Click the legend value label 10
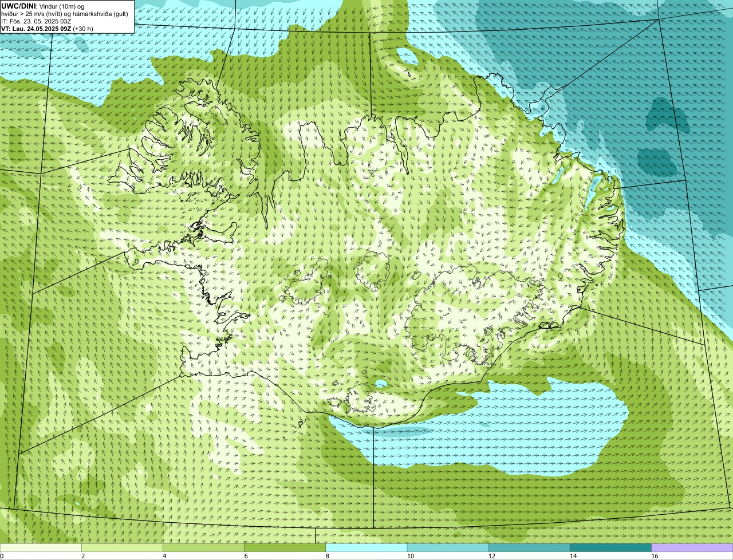The image size is (733, 560). click(410, 556)
